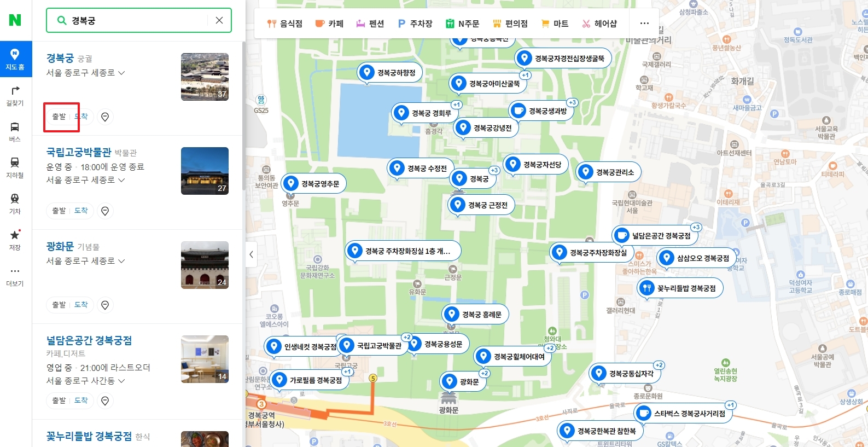Set 광화문 as 출발 departure
This screenshot has width=868, height=447.
59,305
